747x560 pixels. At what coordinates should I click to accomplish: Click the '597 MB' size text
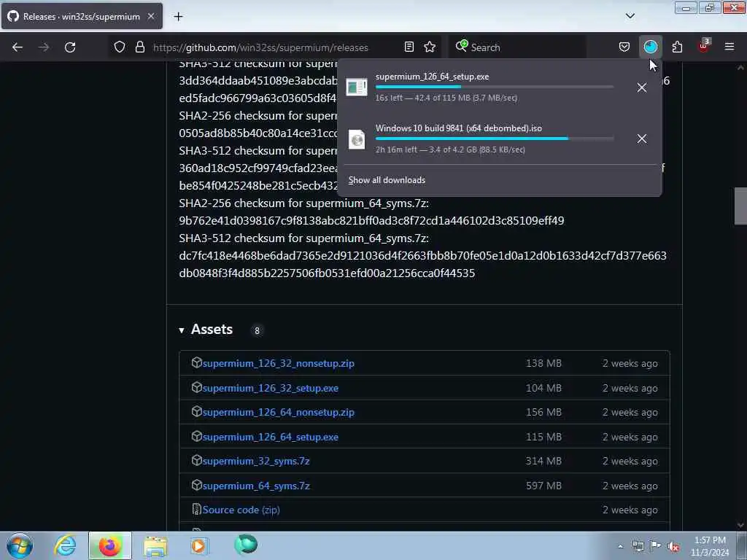click(543, 486)
